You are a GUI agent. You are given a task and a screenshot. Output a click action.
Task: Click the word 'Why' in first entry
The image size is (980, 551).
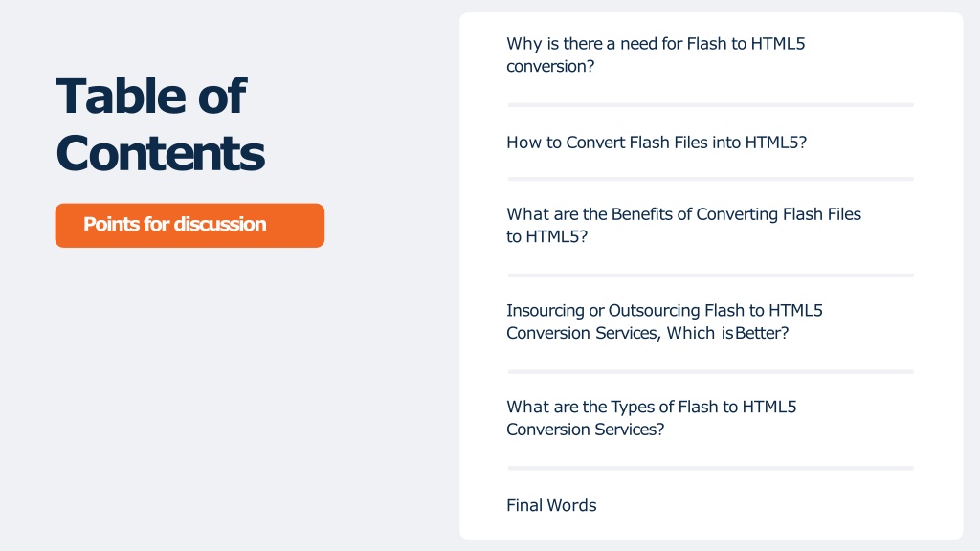point(523,44)
